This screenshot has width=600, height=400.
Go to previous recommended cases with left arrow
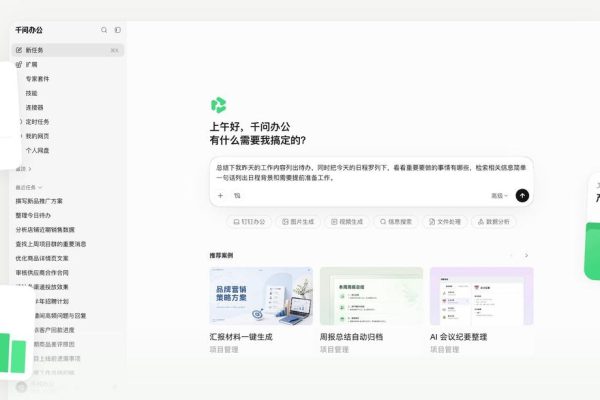click(x=511, y=255)
